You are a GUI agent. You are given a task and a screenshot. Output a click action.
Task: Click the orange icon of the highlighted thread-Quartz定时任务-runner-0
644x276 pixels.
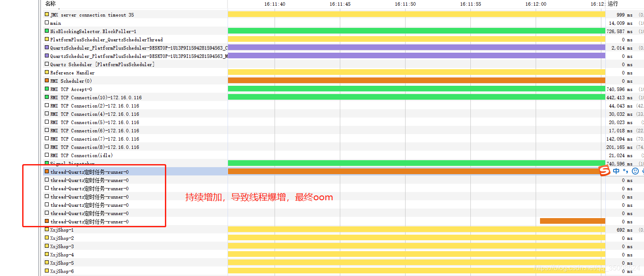47,172
